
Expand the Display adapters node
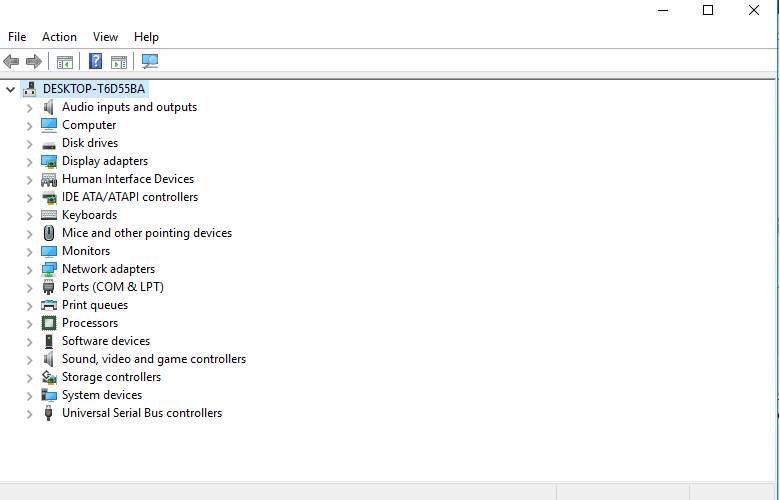pyautogui.click(x=29, y=162)
